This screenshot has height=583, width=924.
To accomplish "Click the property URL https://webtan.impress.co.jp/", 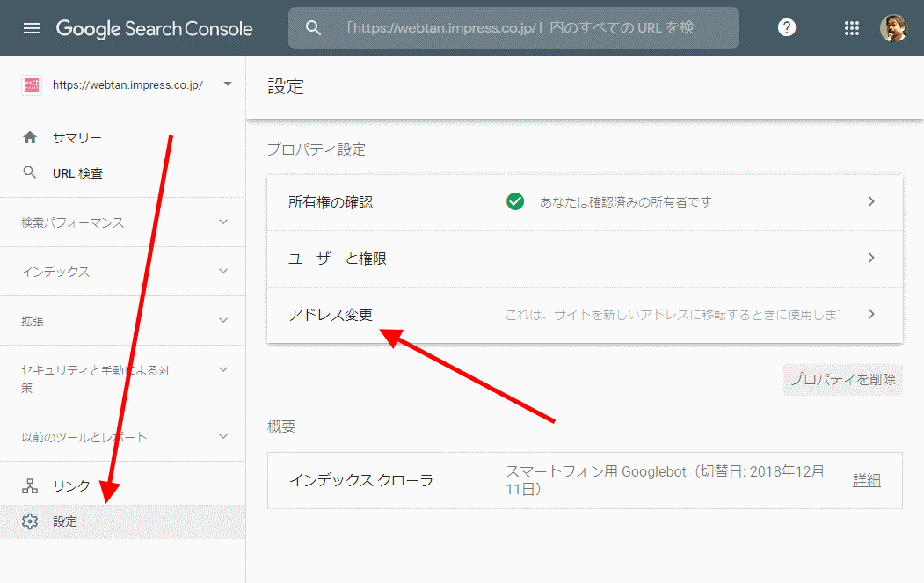I will (127, 85).
